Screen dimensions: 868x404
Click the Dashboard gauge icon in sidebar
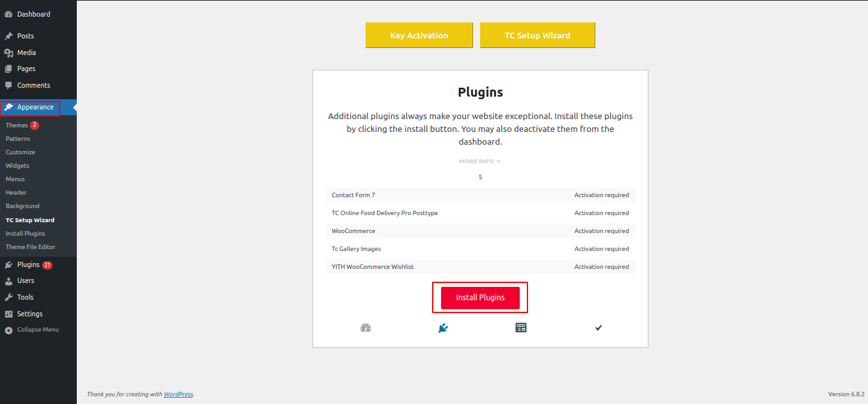pos(8,14)
